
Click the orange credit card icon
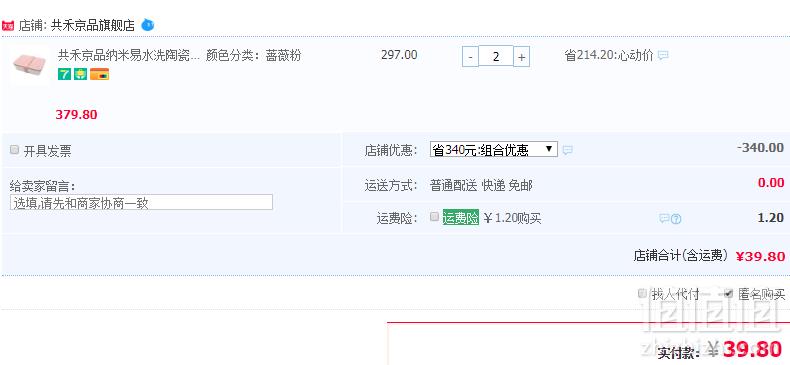coord(100,75)
